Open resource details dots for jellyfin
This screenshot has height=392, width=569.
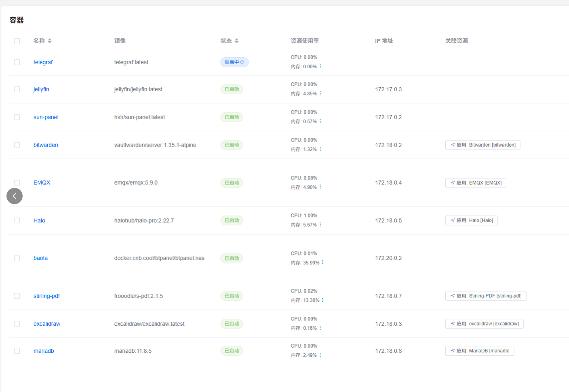click(x=320, y=93)
